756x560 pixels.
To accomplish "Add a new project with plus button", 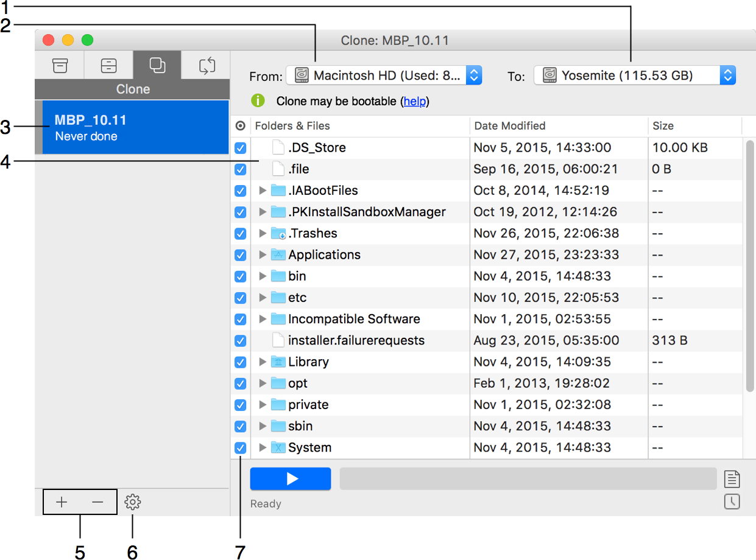I will [62, 502].
